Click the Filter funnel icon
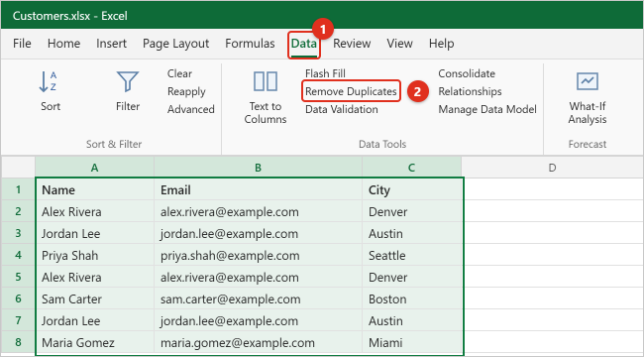The width and height of the screenshot is (644, 357). click(x=128, y=81)
